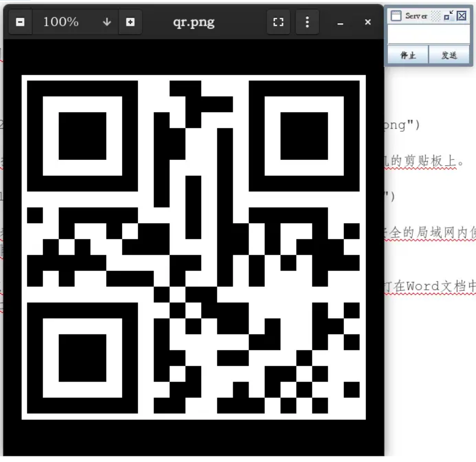
Task: Click the Server window title text
Action: [x=416, y=16]
